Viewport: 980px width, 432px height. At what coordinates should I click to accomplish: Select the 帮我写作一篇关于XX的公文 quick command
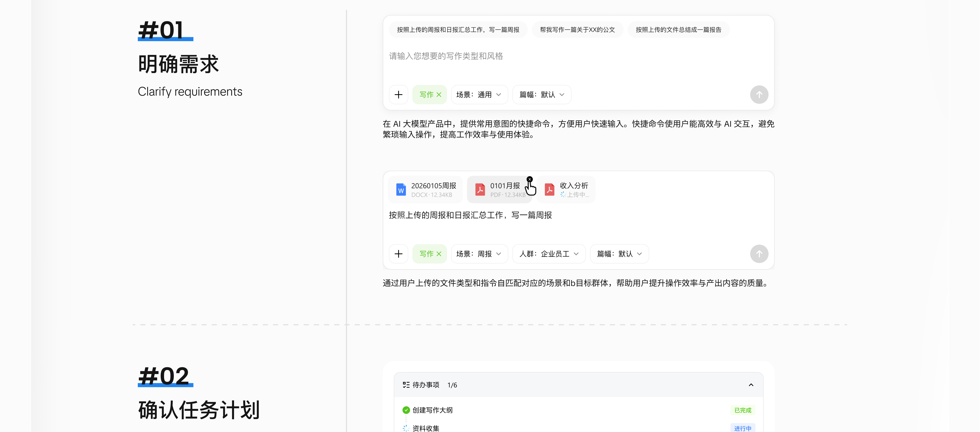(x=577, y=30)
